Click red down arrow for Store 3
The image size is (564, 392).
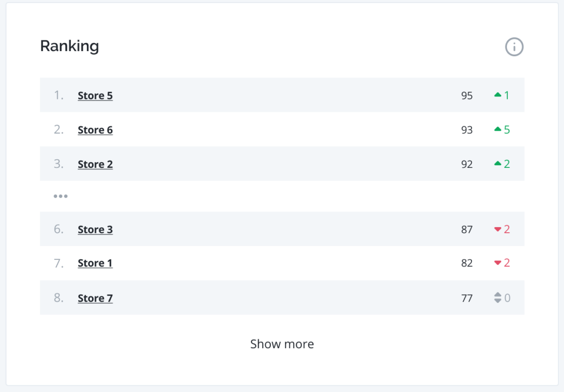(x=498, y=229)
